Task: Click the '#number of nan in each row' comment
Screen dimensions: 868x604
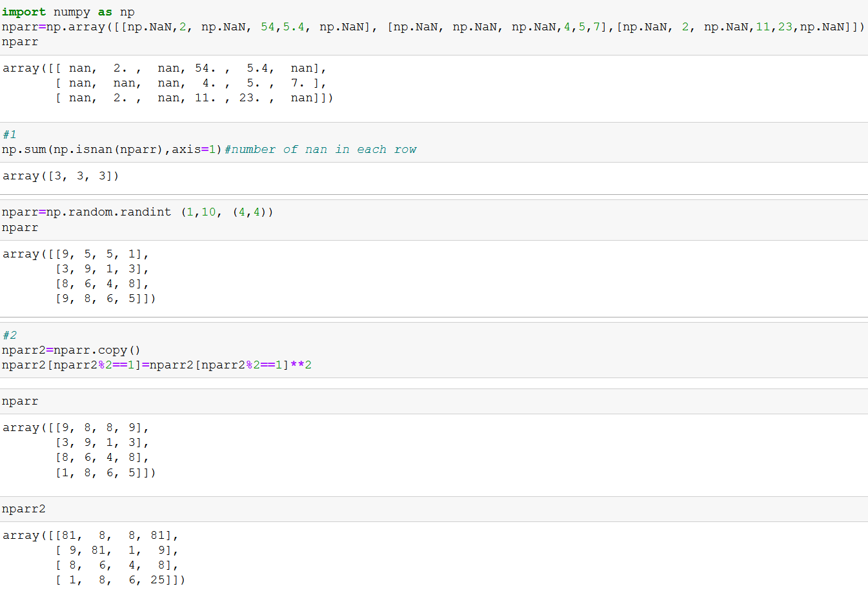Action: [x=321, y=150]
